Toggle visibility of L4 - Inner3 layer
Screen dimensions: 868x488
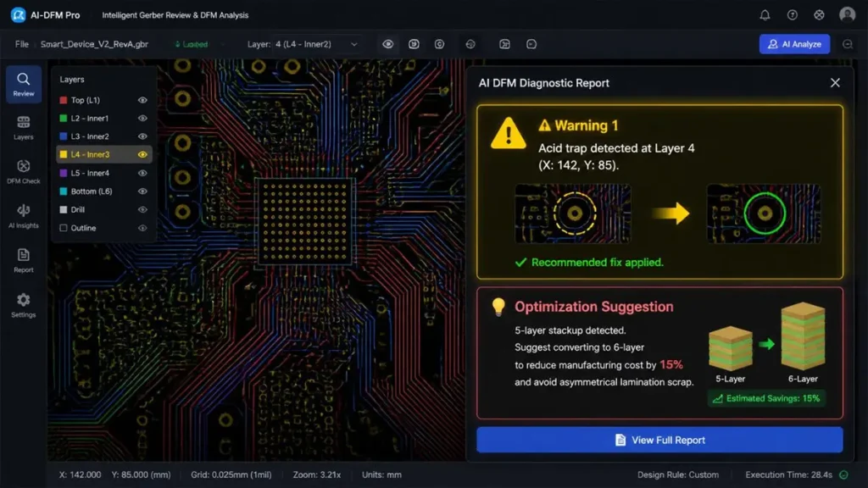(x=142, y=154)
